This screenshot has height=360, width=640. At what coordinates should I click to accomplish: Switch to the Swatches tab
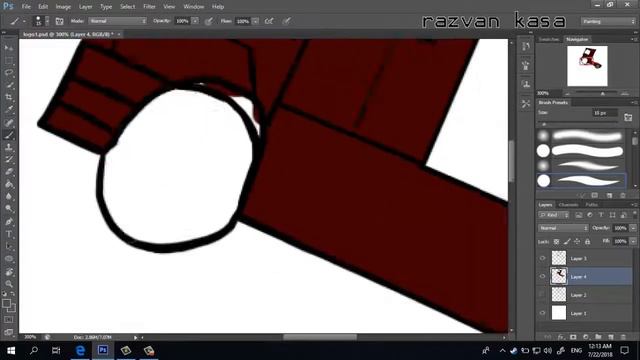549,39
